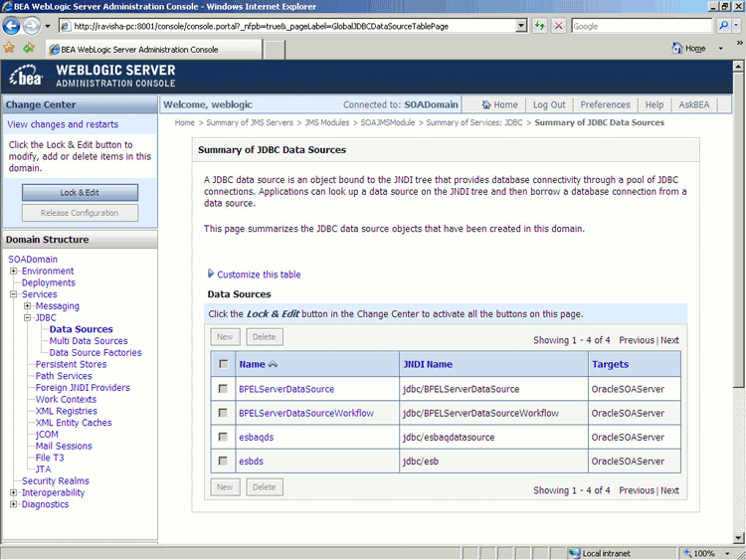Click the New button above the table
This screenshot has height=560, width=746.
point(225,337)
